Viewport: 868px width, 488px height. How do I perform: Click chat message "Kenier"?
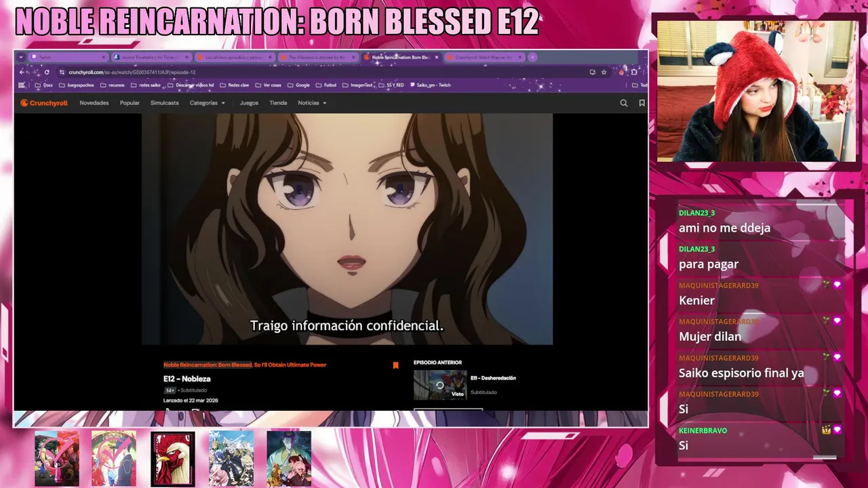pyautogui.click(x=696, y=300)
